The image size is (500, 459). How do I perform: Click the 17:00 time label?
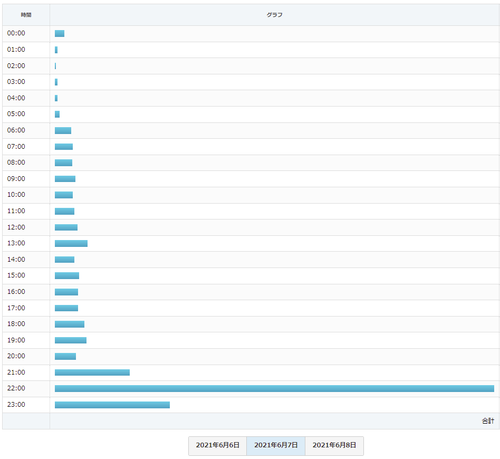pyautogui.click(x=16, y=308)
